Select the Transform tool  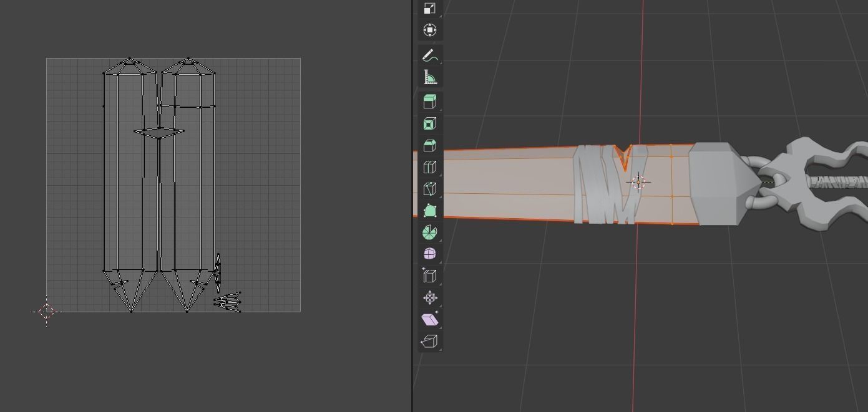click(x=429, y=30)
